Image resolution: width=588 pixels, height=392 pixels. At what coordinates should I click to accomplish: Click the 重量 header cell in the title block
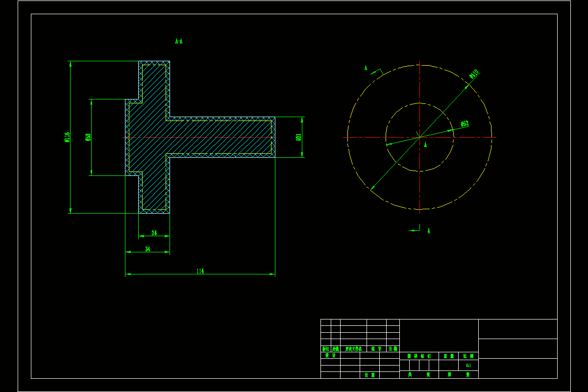[x=449, y=356]
